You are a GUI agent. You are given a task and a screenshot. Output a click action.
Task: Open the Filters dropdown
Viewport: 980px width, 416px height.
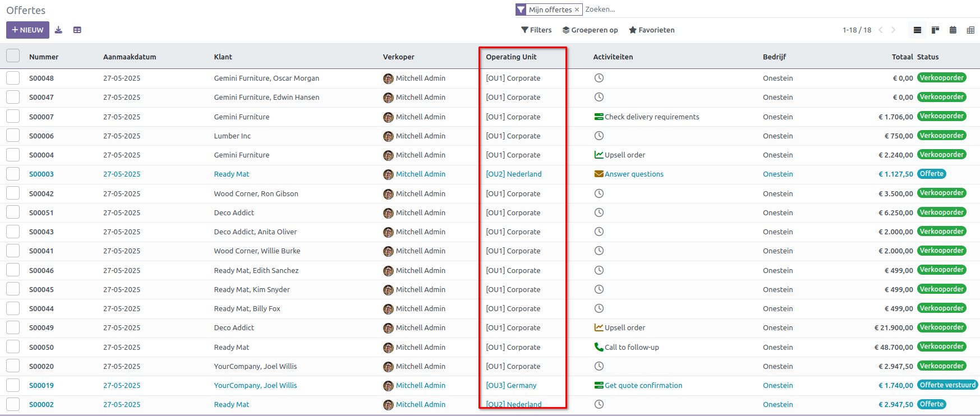[x=536, y=30]
